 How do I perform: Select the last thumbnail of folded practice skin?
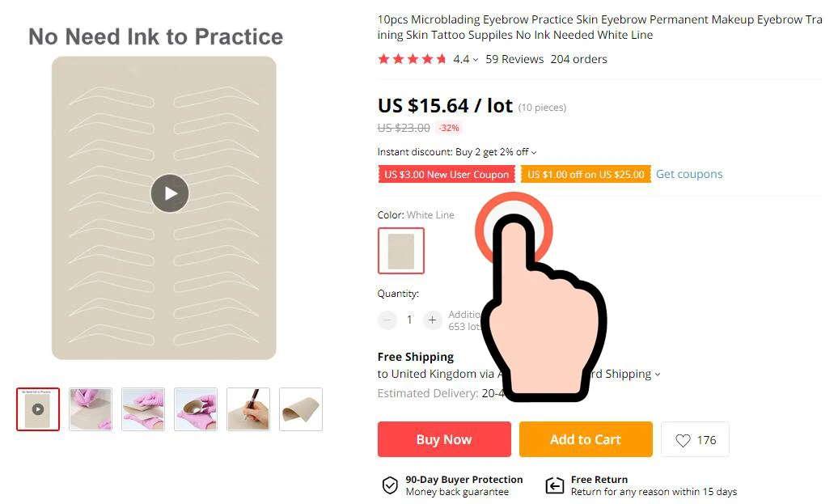click(x=300, y=409)
